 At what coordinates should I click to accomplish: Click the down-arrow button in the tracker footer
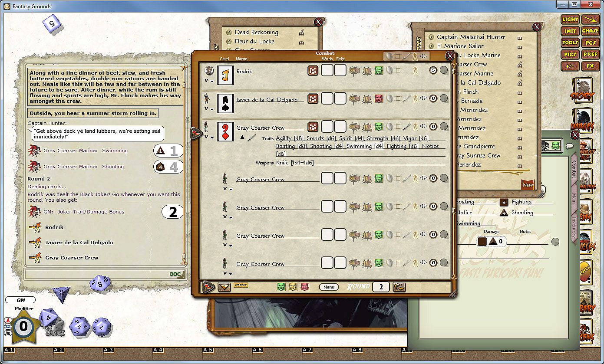click(224, 287)
